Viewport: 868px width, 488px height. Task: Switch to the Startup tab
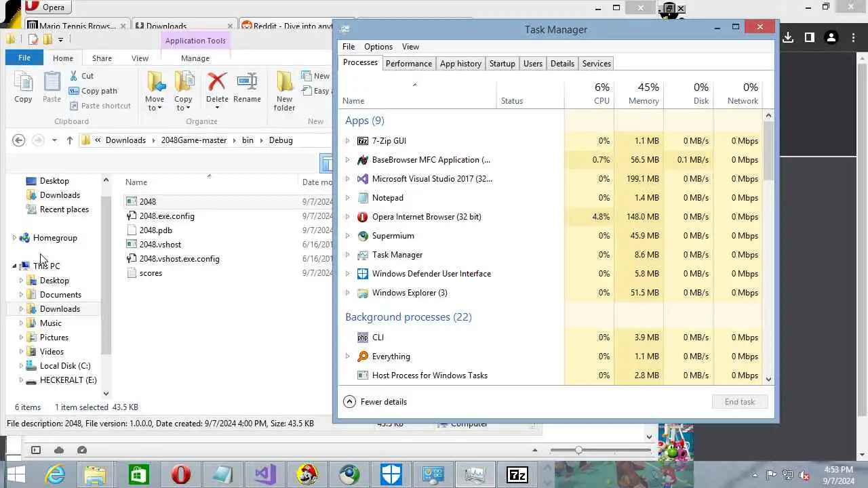coord(502,64)
